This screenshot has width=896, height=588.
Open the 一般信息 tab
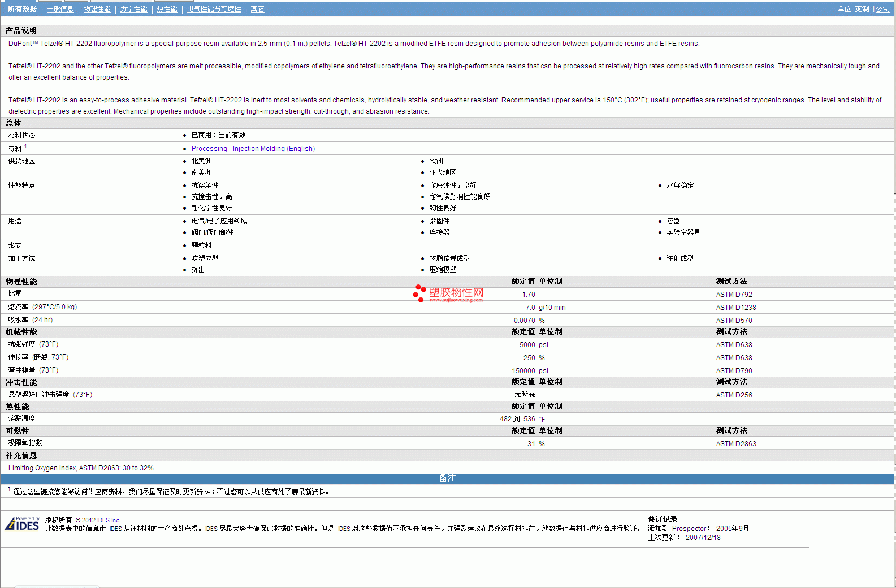pos(60,9)
